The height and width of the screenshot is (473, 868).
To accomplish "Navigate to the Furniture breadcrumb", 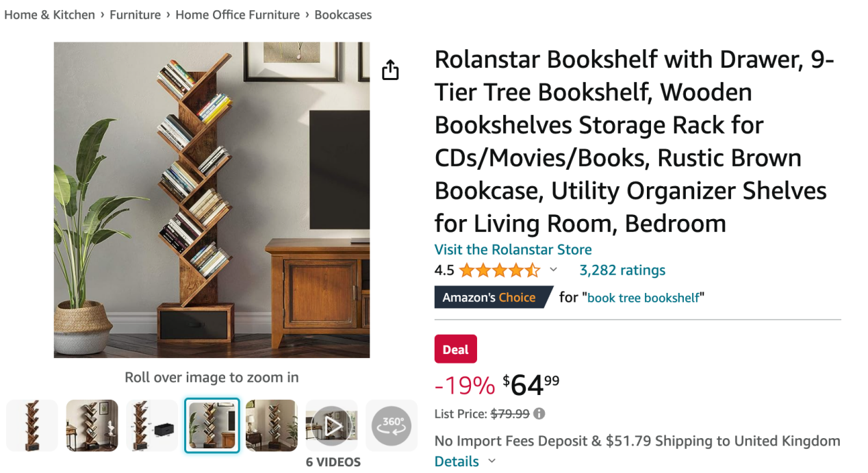I will [x=135, y=15].
